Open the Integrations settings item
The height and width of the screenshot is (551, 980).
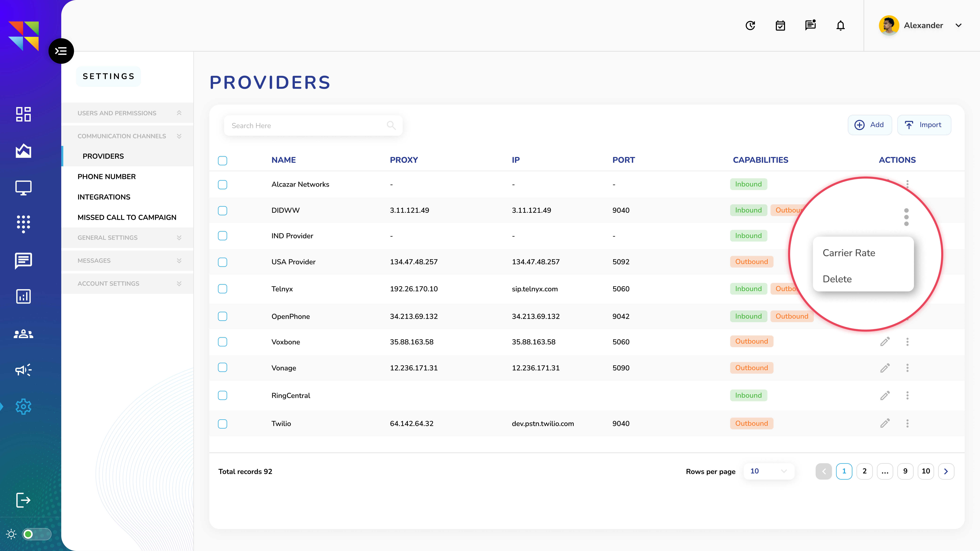tap(104, 197)
